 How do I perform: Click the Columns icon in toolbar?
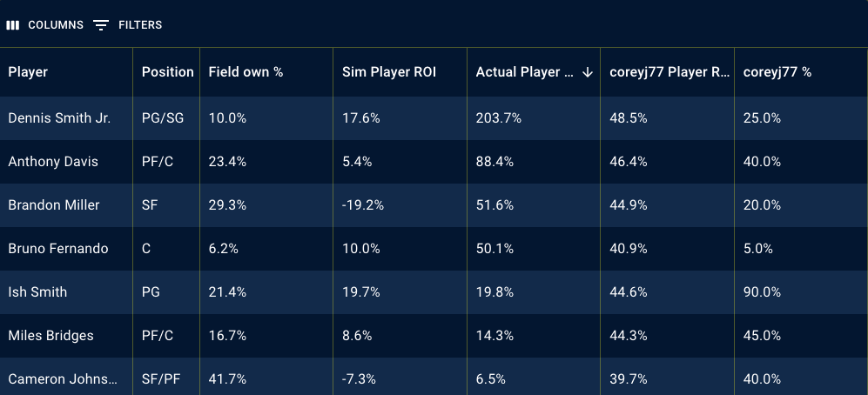(x=13, y=25)
